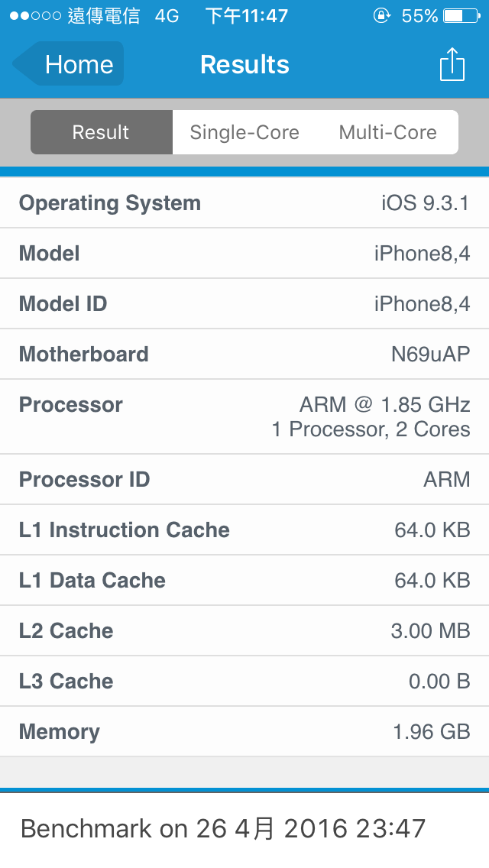Switch to the Single-Core tab
This screenshot has height=868, width=489.
coord(244,132)
